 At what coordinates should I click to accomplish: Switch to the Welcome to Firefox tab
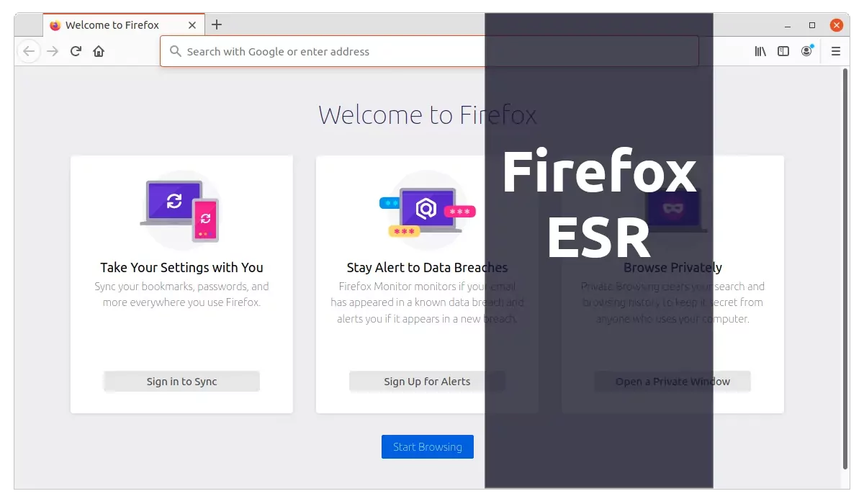tap(115, 24)
